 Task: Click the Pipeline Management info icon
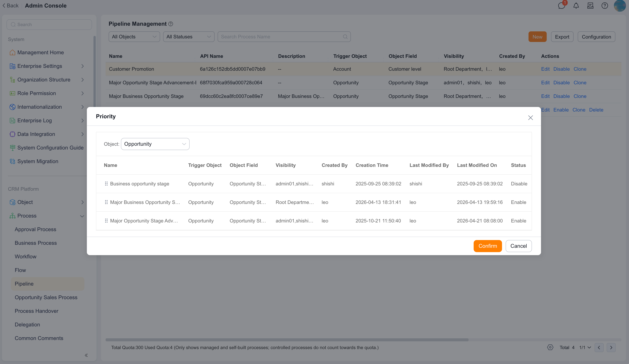click(x=171, y=24)
